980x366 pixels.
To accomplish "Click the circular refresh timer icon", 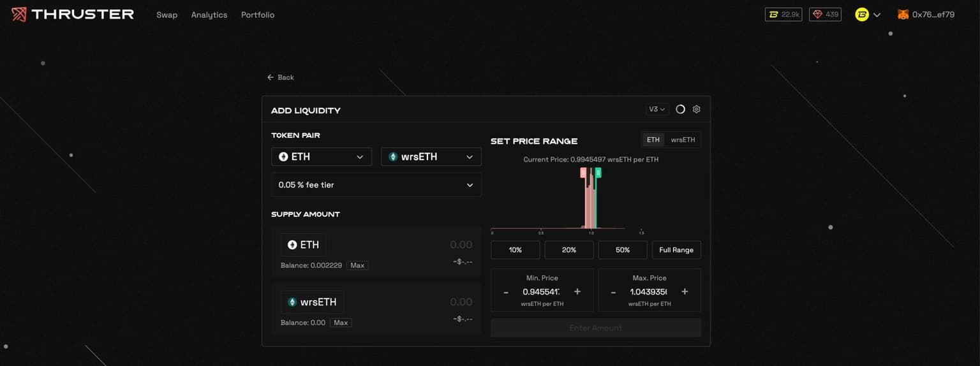I will (x=680, y=109).
